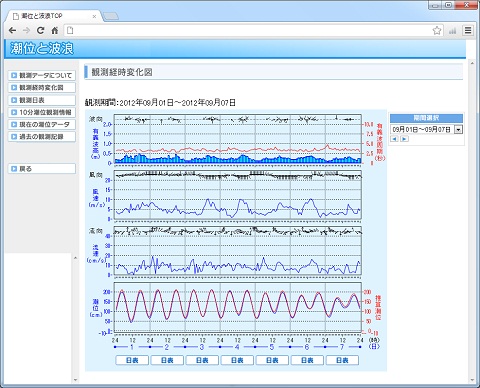The image size is (480, 388).
Task: Select the 09月01日～09月07日 combo box
Action: click(x=426, y=129)
